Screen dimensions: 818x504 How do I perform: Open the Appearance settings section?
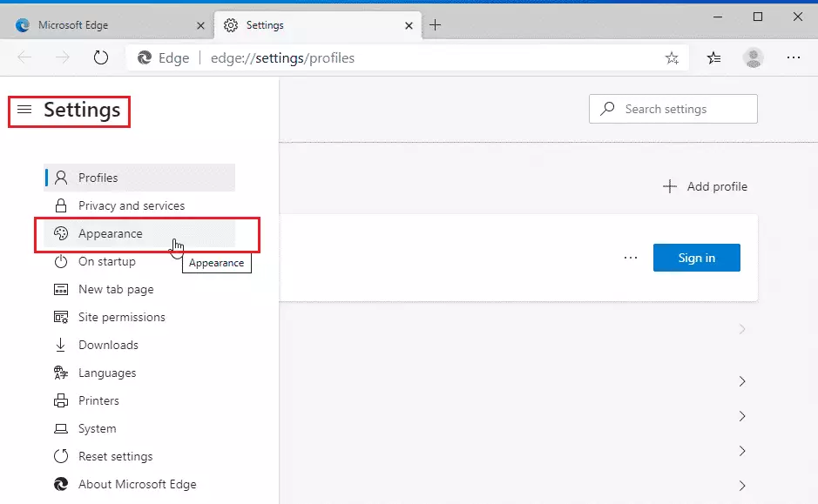point(139,233)
